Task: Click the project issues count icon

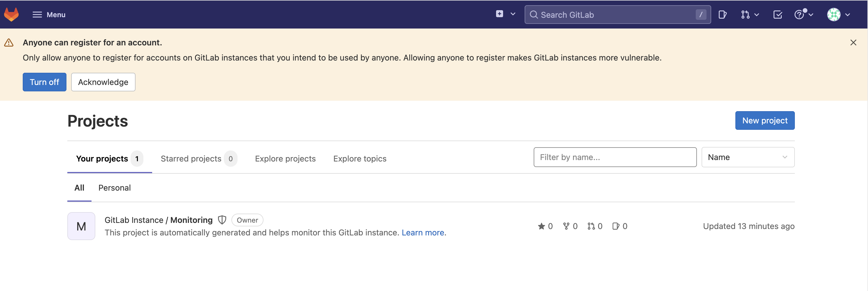Action: [616, 226]
